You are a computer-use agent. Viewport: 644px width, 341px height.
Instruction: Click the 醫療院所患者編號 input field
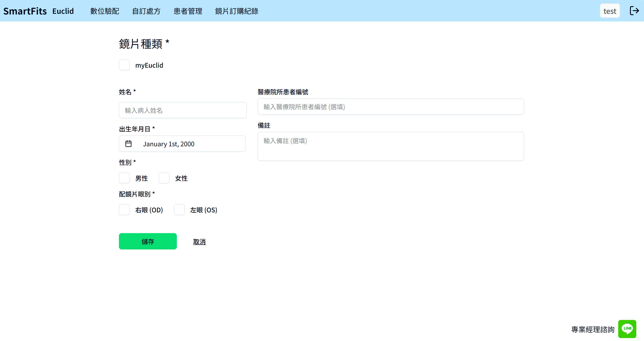click(x=391, y=107)
